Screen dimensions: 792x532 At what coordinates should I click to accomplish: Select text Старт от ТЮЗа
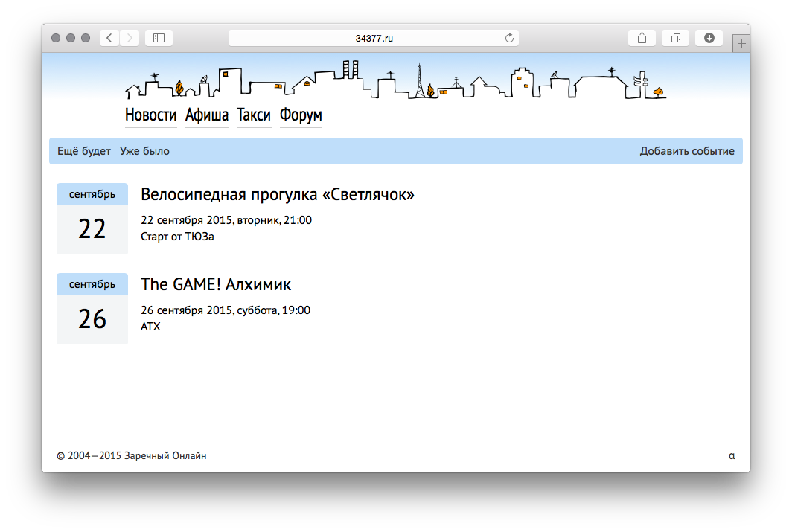(x=177, y=236)
